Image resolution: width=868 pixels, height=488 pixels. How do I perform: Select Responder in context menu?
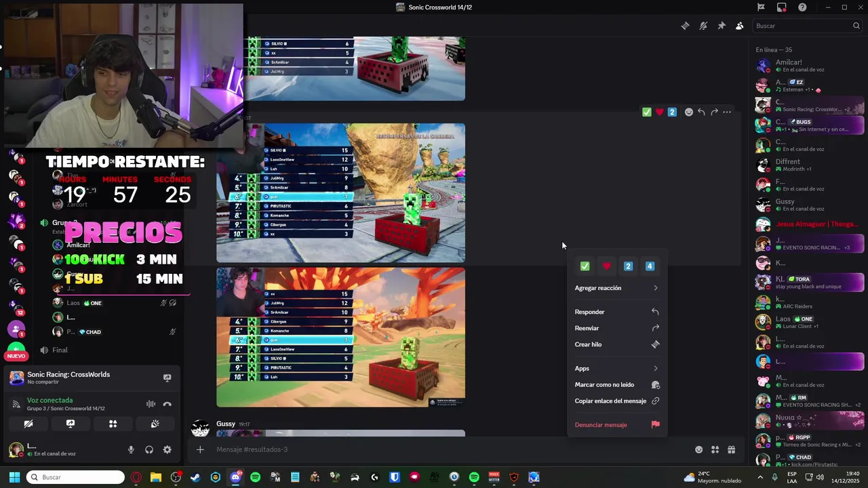(617, 312)
